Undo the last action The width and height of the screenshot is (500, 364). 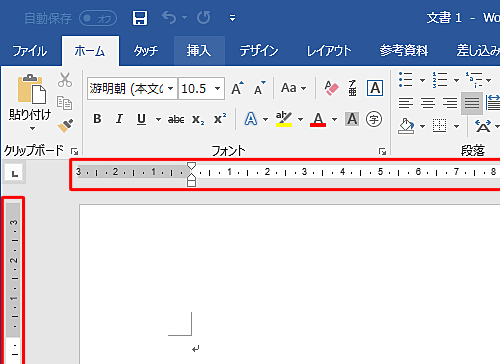[x=169, y=17]
